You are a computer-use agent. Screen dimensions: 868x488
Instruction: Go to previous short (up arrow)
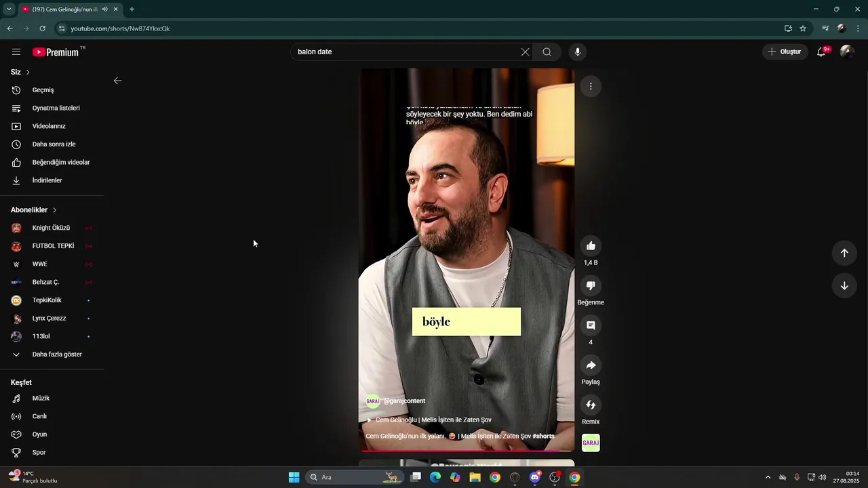844,253
